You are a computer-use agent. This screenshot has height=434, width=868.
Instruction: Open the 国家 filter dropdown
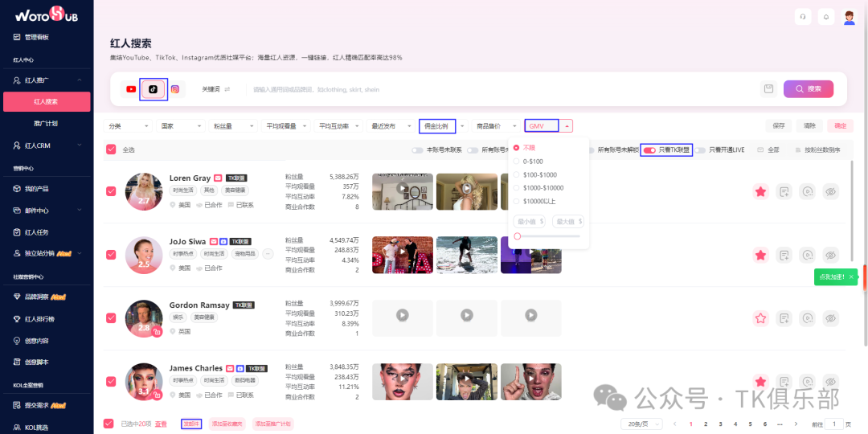(x=181, y=126)
